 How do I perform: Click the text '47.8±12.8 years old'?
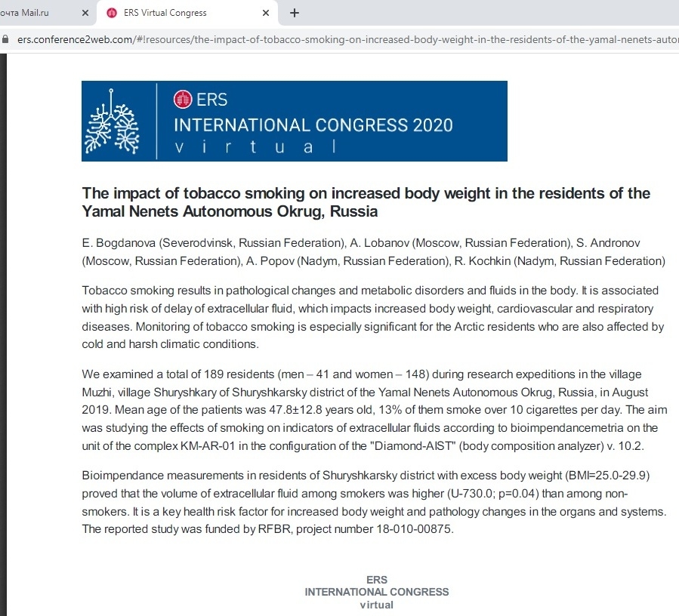(x=323, y=409)
